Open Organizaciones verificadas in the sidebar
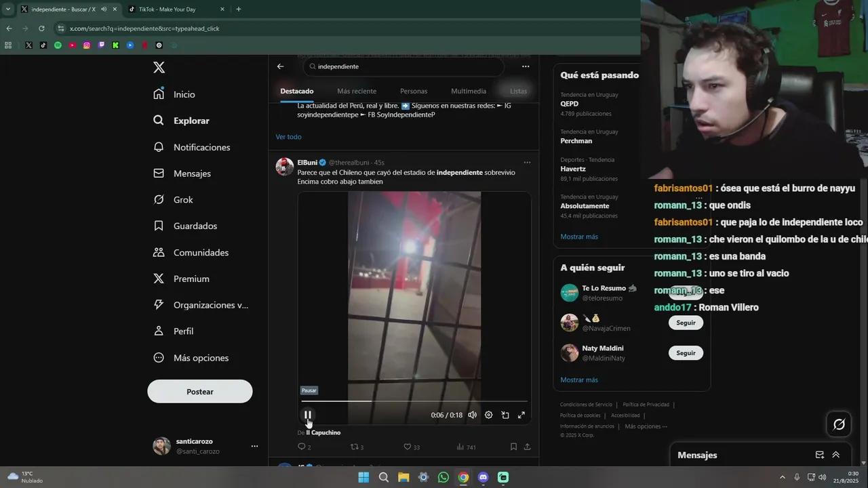 tap(201, 305)
